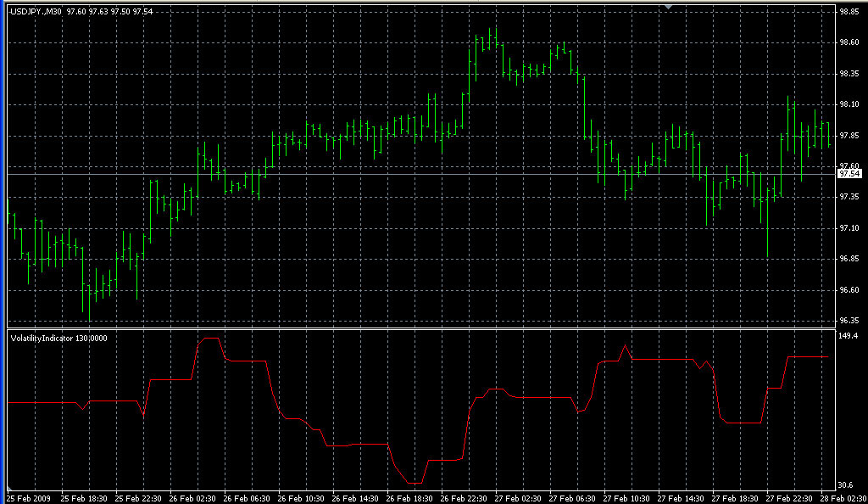Click the VolatilityIndicator 130.0000 label

coord(59,338)
